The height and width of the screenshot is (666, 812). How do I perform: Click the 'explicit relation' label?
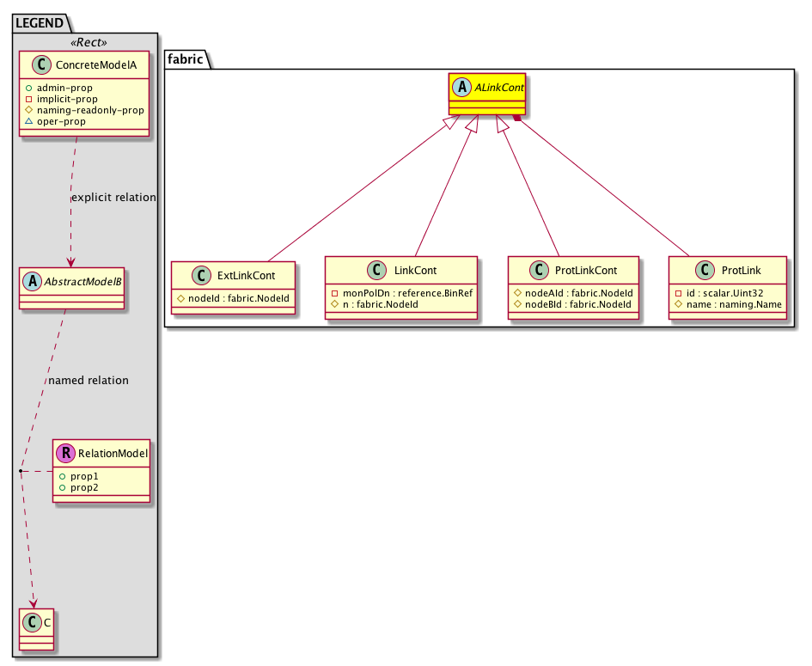click(113, 197)
